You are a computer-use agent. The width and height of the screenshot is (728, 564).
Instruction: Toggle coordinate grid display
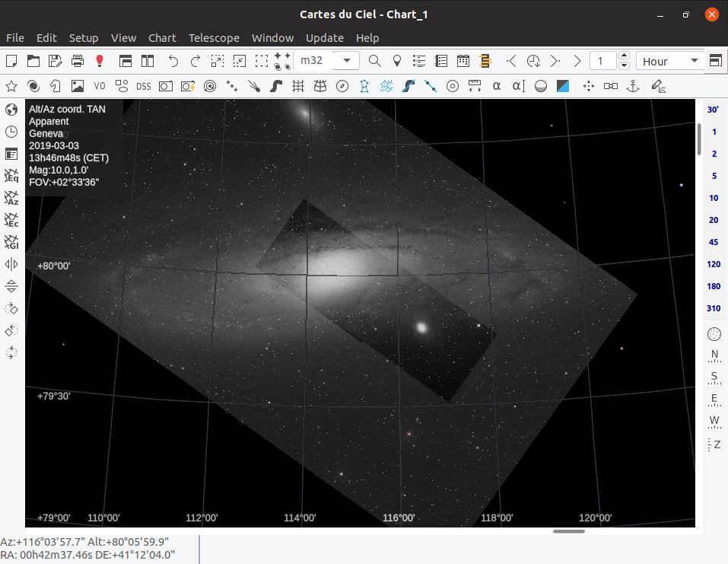(298, 86)
